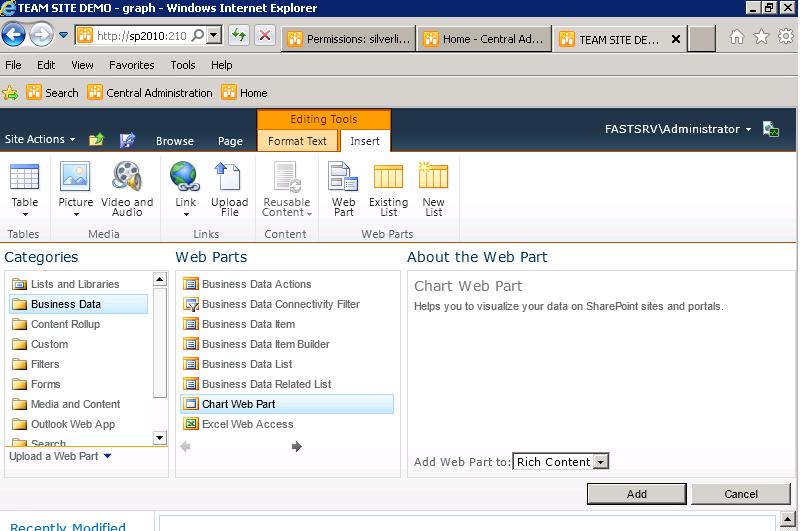Open the Favorites menu
The height and width of the screenshot is (531, 804).
coord(131,65)
